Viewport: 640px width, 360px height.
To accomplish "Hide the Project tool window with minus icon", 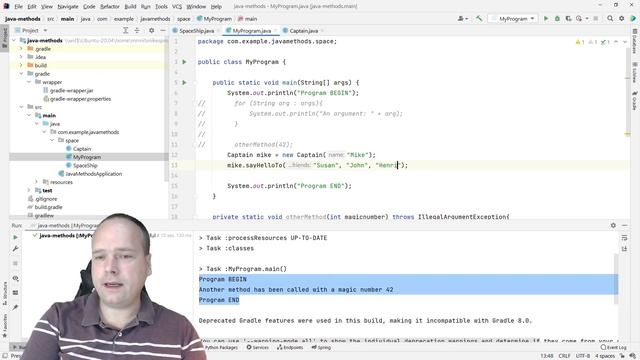I will [163, 30].
